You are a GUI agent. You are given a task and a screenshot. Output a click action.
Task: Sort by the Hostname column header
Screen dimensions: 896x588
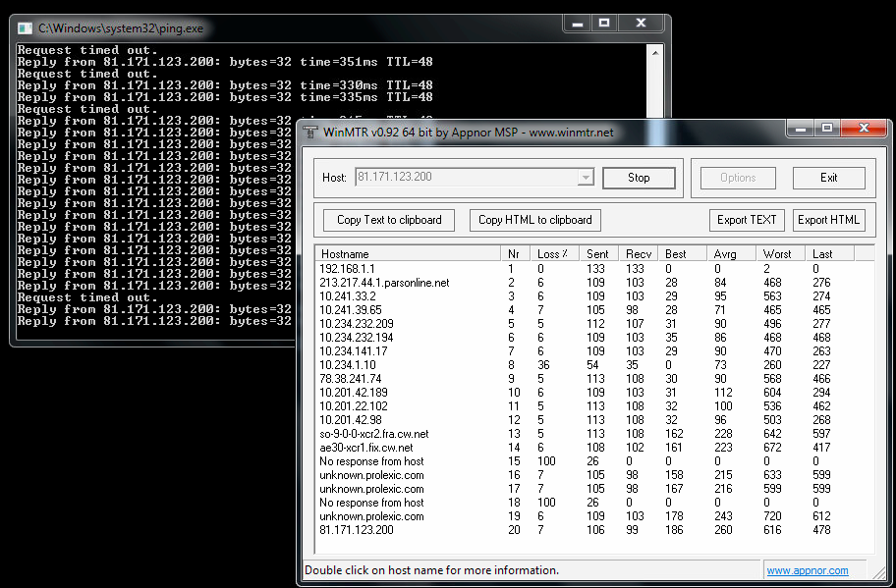408,254
